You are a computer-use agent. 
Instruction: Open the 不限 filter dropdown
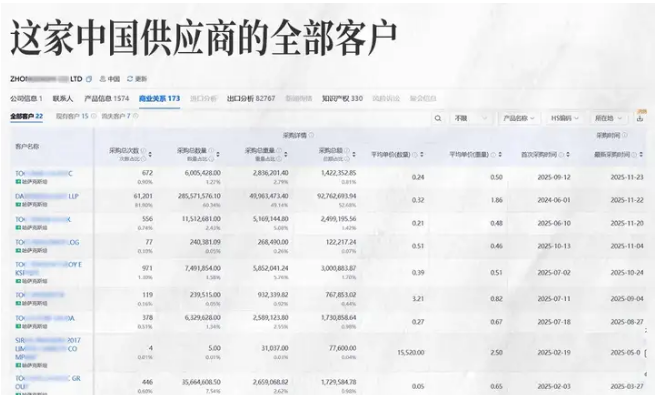click(x=471, y=118)
